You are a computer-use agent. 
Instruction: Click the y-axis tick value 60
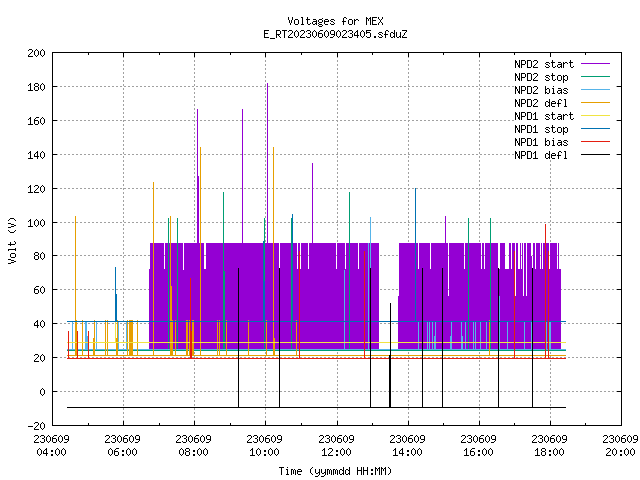point(39,290)
